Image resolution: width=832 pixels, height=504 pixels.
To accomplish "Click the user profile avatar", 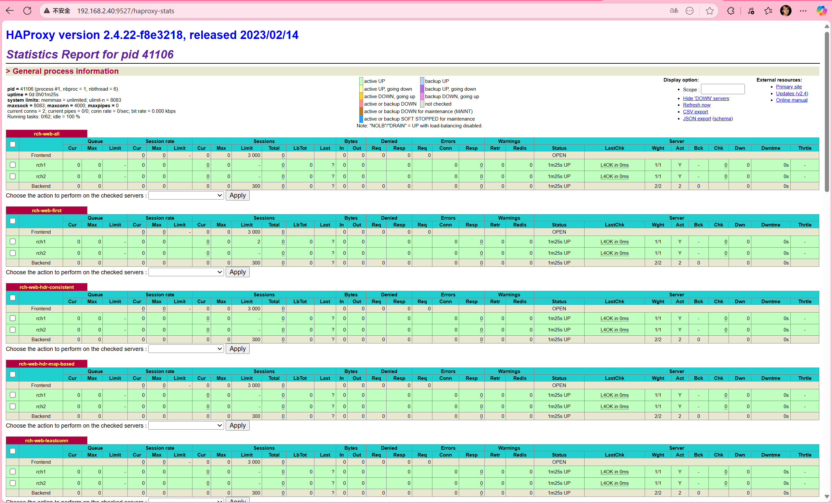I will pyautogui.click(x=786, y=11).
